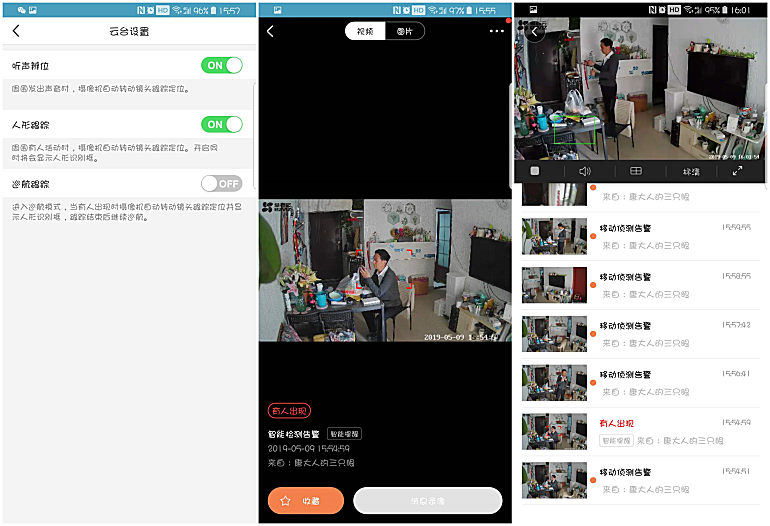Screen dimensions: 770x526
Task: Open motion alarm thumbnail at 15:59:55
Action: 554,236
